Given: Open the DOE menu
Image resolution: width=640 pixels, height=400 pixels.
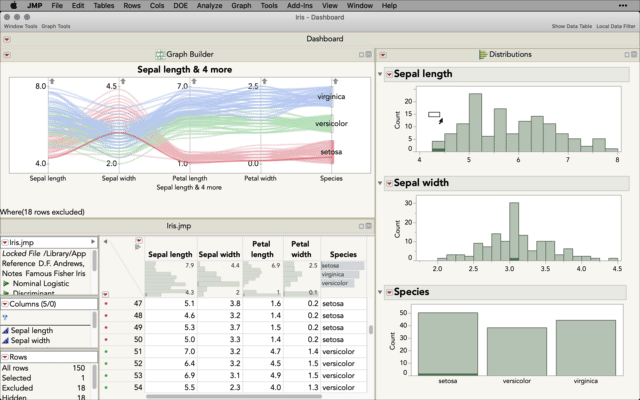Looking at the screenshot, I should [180, 5].
